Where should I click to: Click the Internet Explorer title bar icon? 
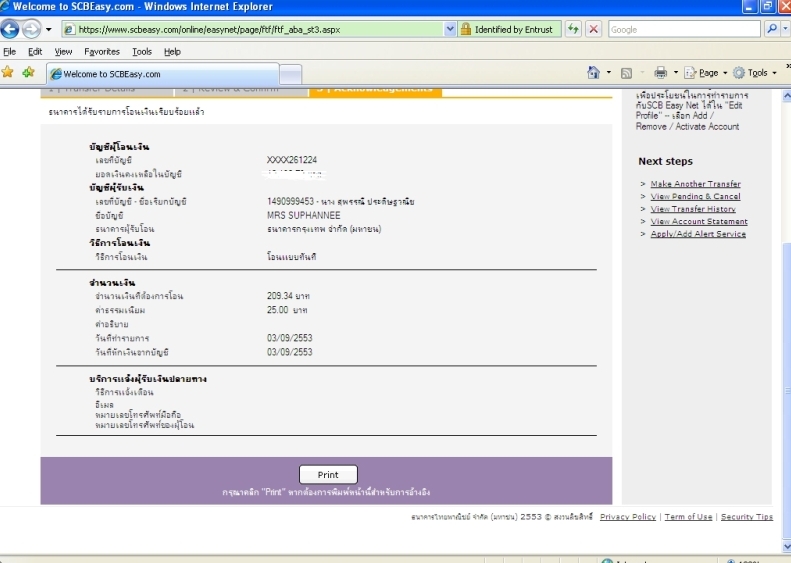click(5, 6)
